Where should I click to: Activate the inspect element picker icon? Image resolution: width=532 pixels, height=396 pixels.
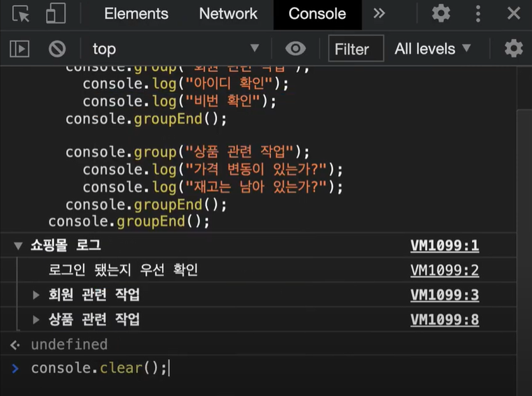coord(21,14)
